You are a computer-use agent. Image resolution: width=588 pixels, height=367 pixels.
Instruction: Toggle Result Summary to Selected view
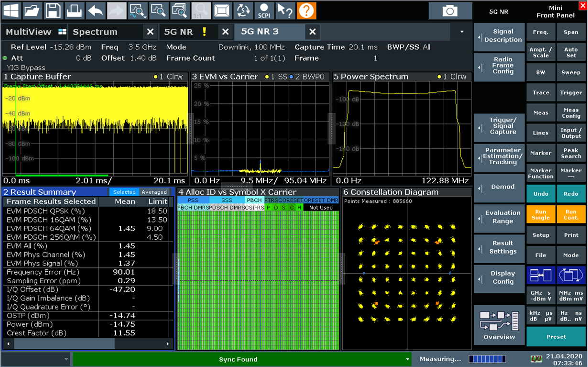(124, 192)
